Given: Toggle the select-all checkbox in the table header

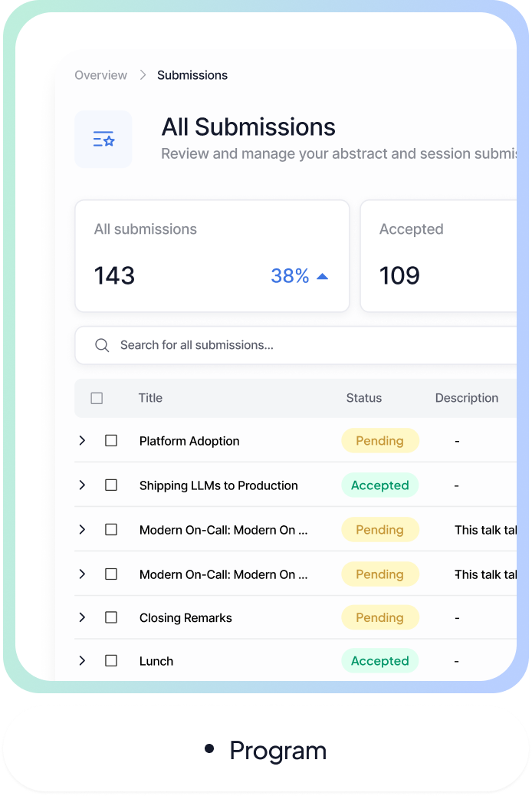Looking at the screenshot, I should [97, 398].
